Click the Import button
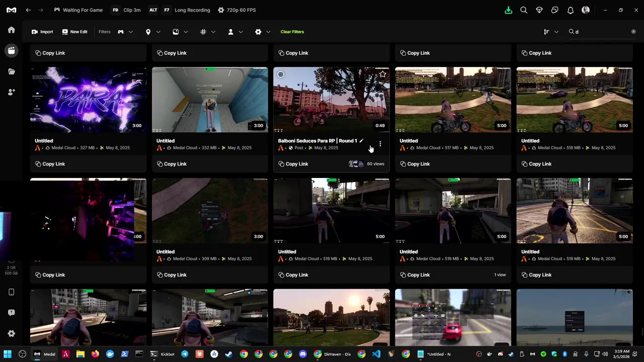 coord(42,32)
